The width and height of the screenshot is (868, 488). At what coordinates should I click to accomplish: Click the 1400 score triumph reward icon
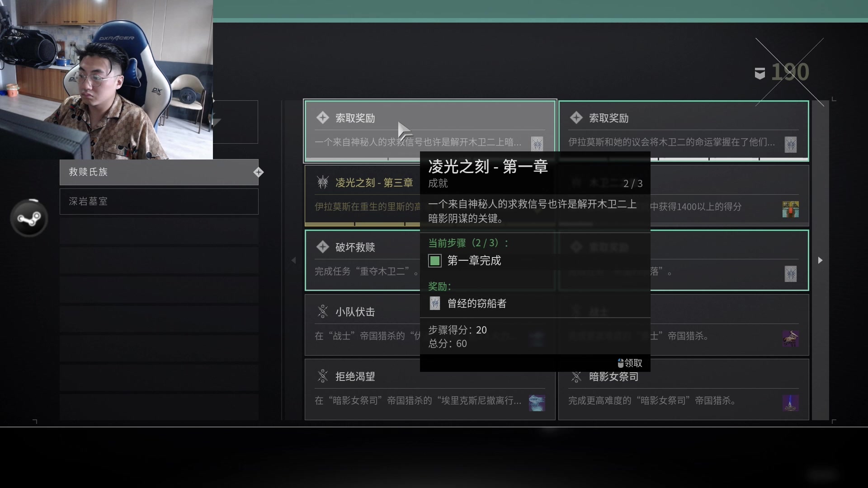coord(791,209)
